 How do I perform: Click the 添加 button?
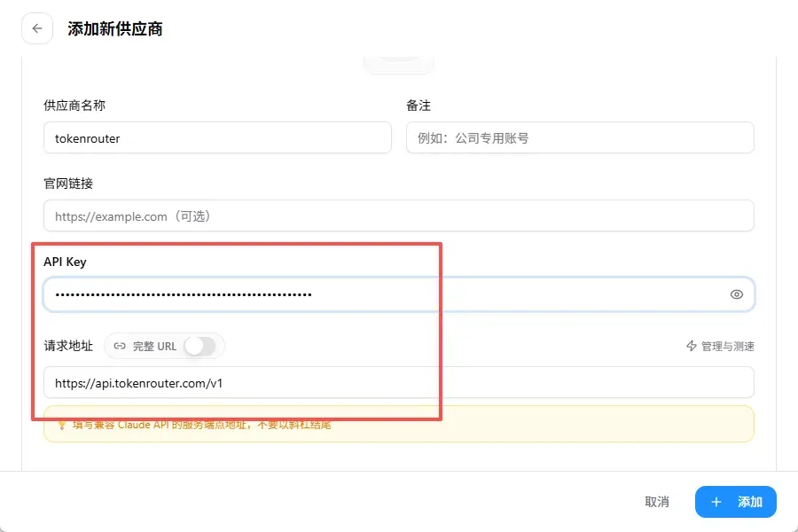click(736, 502)
